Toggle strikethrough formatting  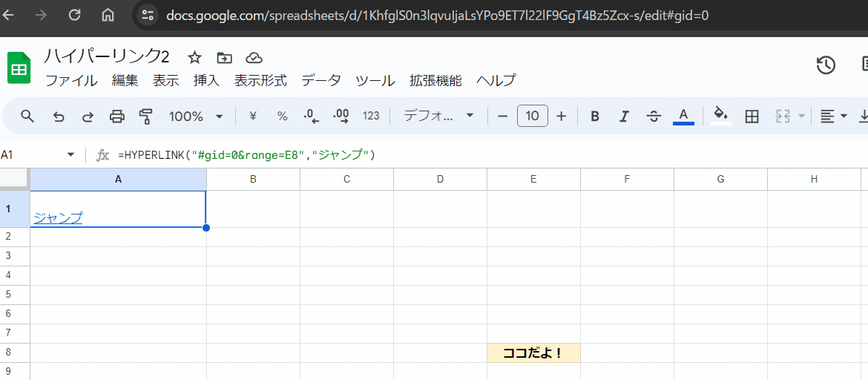click(x=654, y=117)
